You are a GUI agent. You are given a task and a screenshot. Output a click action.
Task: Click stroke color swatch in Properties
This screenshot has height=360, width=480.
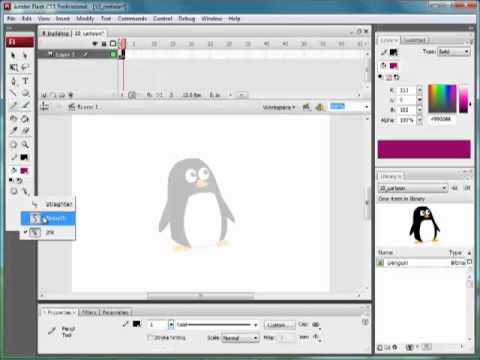coord(137,324)
